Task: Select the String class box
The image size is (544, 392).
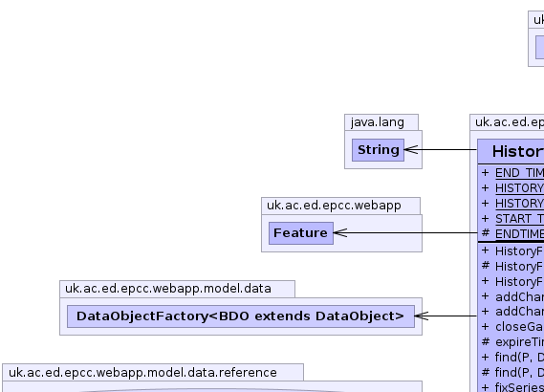Action: coord(378,150)
